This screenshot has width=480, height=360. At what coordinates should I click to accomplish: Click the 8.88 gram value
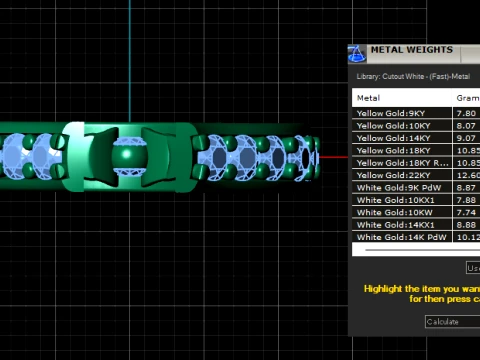click(466, 225)
